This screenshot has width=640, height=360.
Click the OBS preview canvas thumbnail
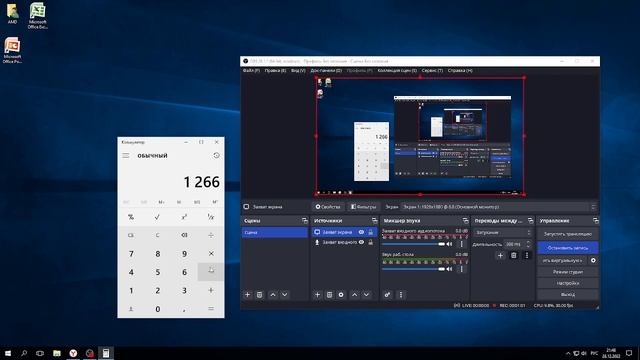point(420,136)
